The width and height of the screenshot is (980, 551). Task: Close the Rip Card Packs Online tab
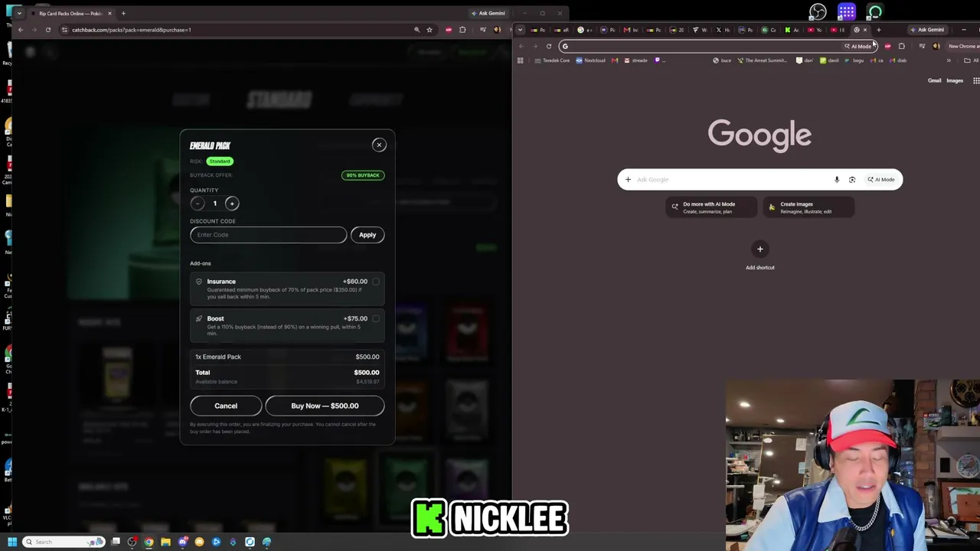[109, 13]
